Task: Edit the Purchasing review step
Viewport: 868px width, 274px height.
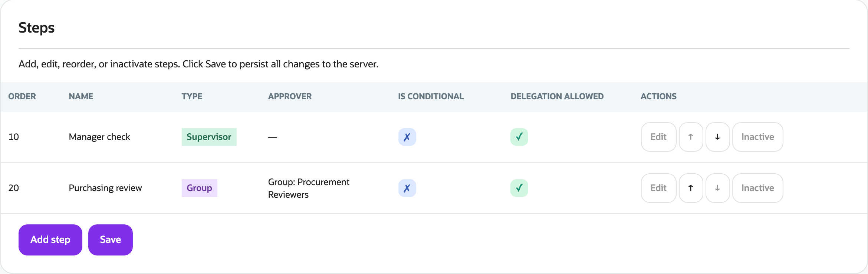Action: (x=658, y=188)
